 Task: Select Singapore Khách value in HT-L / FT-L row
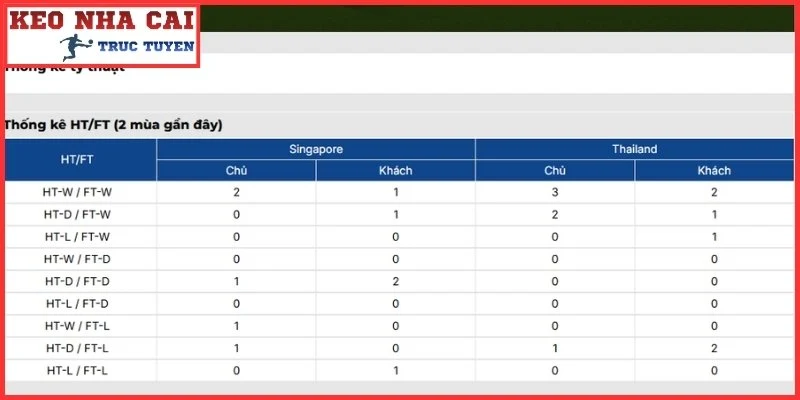(x=395, y=371)
